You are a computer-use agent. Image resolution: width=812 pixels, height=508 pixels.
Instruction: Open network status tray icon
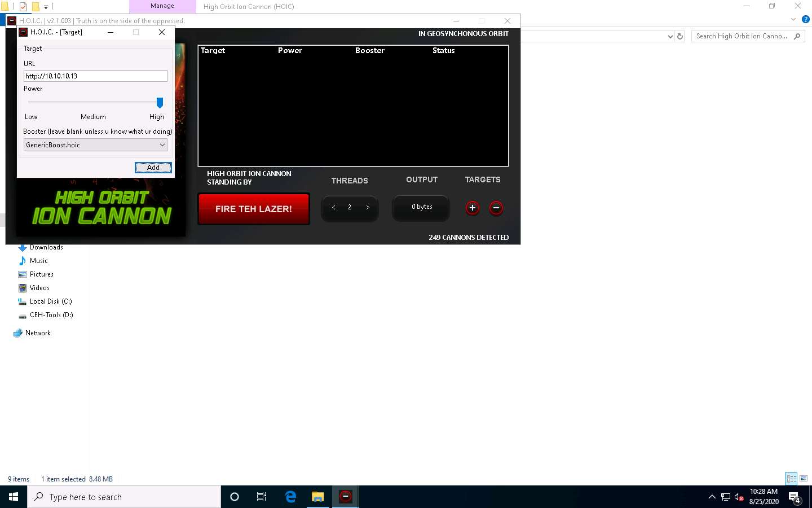click(x=726, y=497)
